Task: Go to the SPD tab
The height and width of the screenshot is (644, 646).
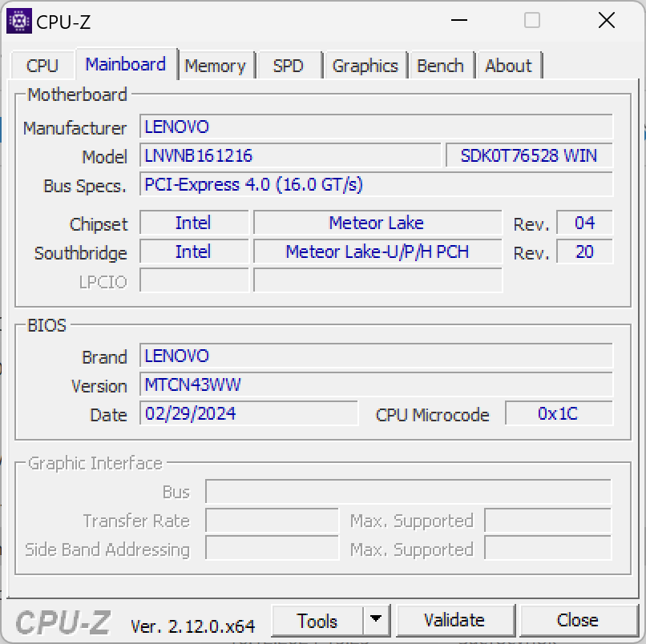Action: coord(288,66)
